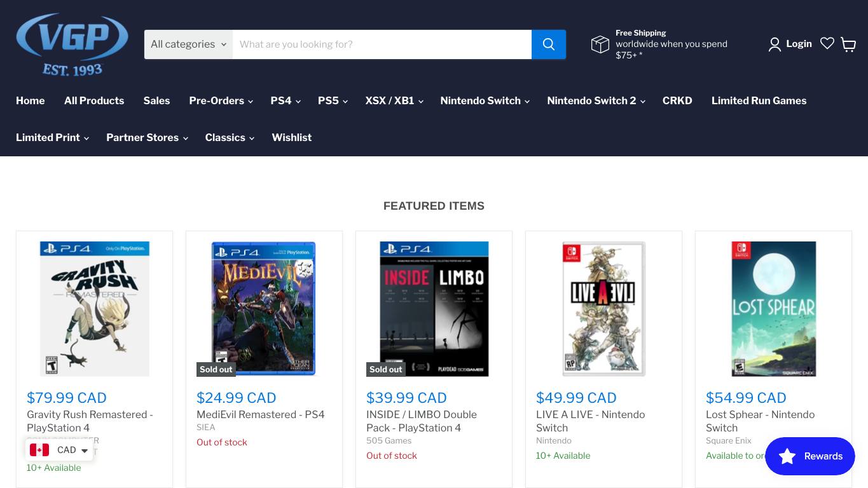Open the Lost Sphear cover image

point(773,309)
